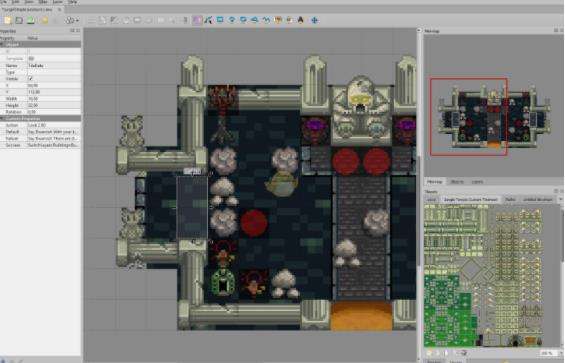This screenshot has width=565, height=363.
Task: Select the Insert Polyline zigzag tool
Action: coord(266,20)
